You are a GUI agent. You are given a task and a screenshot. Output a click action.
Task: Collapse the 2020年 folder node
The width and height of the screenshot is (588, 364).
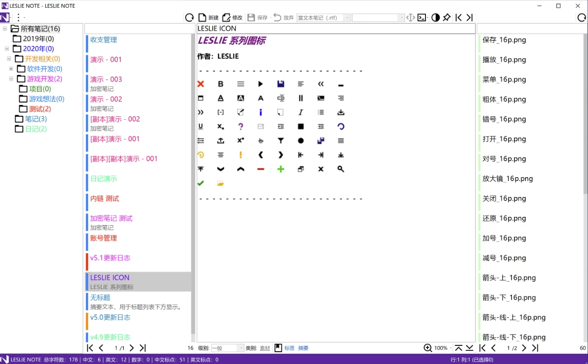7,49
